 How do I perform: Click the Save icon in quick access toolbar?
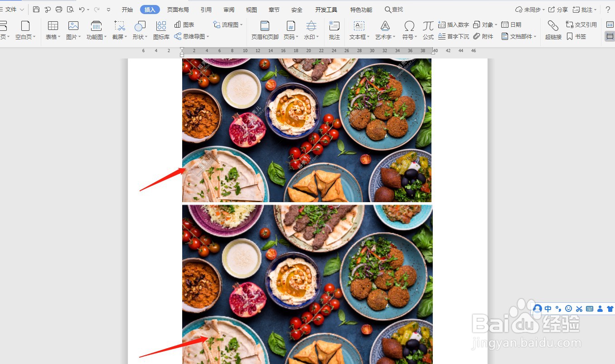tap(36, 10)
